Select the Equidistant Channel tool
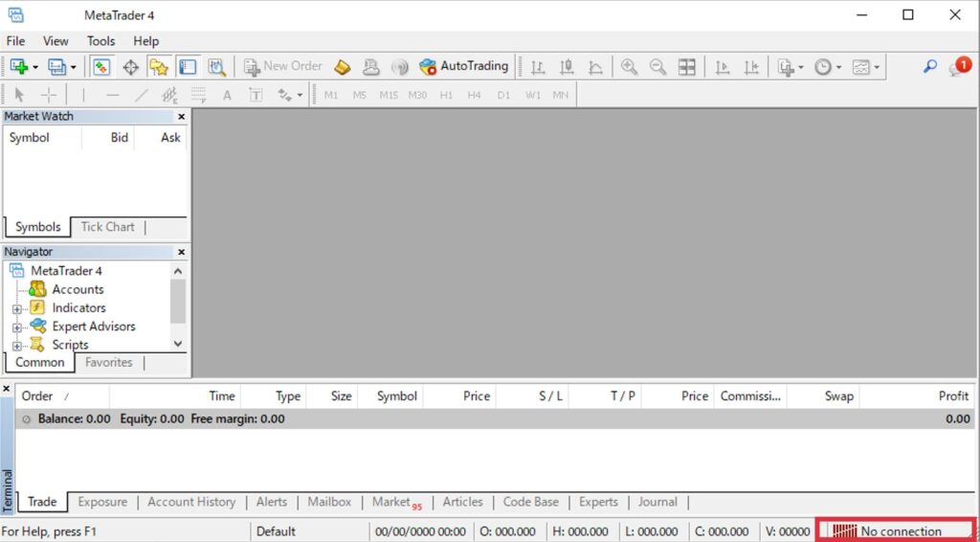980x542 pixels. click(170, 95)
